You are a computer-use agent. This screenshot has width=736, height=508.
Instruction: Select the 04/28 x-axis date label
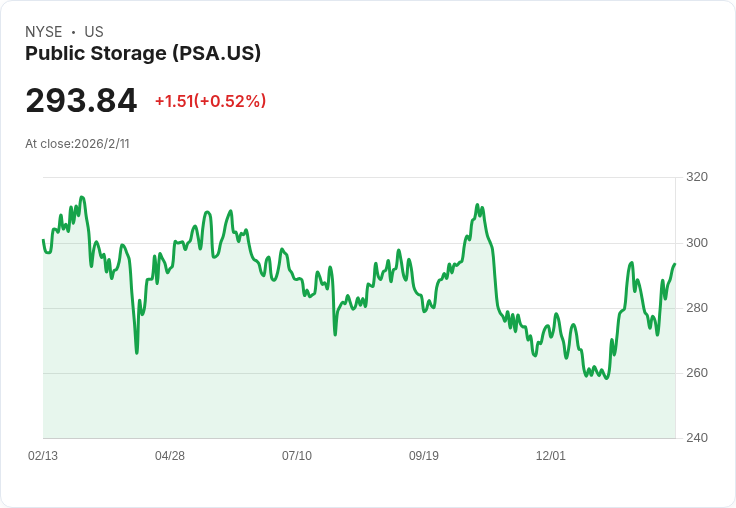click(x=170, y=455)
